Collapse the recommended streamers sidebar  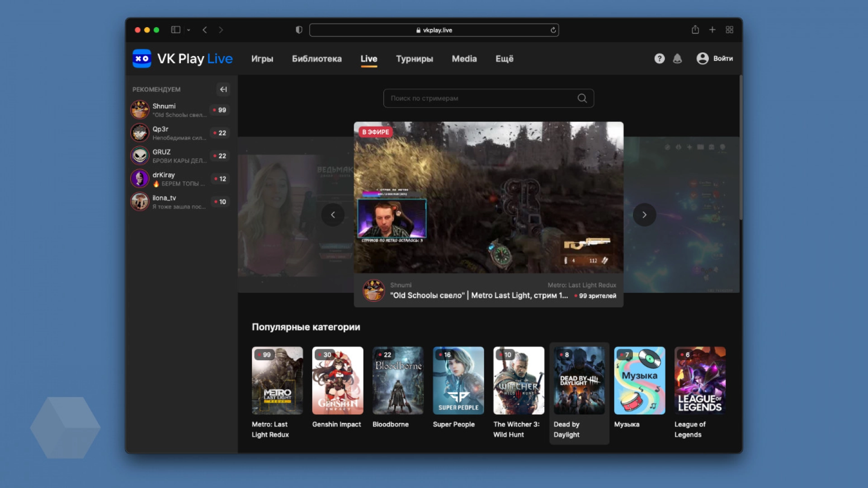click(223, 89)
